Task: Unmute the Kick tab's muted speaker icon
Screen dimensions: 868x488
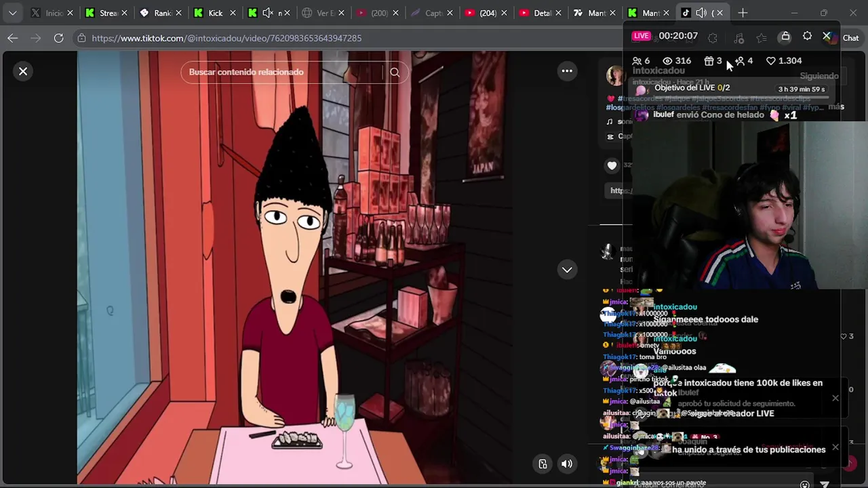Action: pyautogui.click(x=268, y=13)
